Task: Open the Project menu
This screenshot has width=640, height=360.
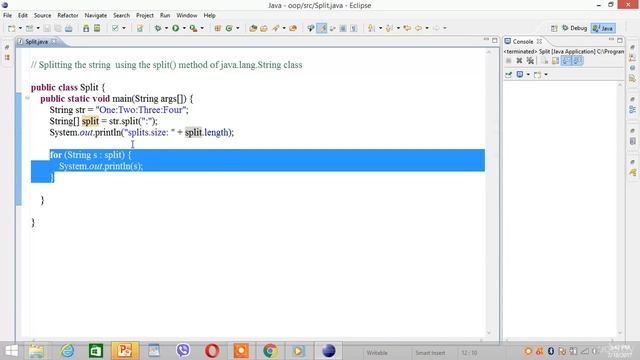Action: 145,16
